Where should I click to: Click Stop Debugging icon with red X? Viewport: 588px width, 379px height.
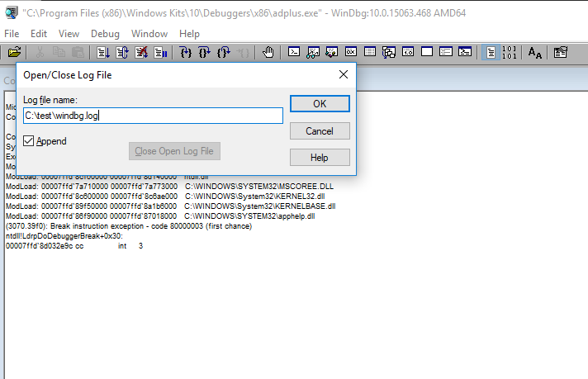(x=140, y=52)
